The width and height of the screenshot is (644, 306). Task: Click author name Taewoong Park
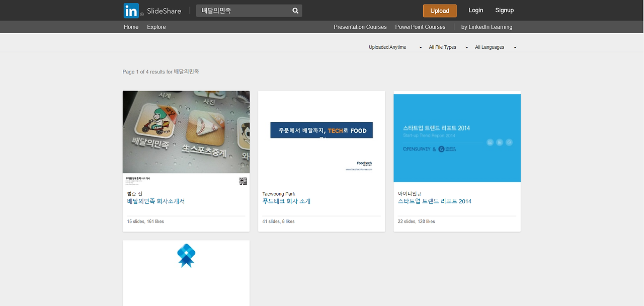point(279,194)
